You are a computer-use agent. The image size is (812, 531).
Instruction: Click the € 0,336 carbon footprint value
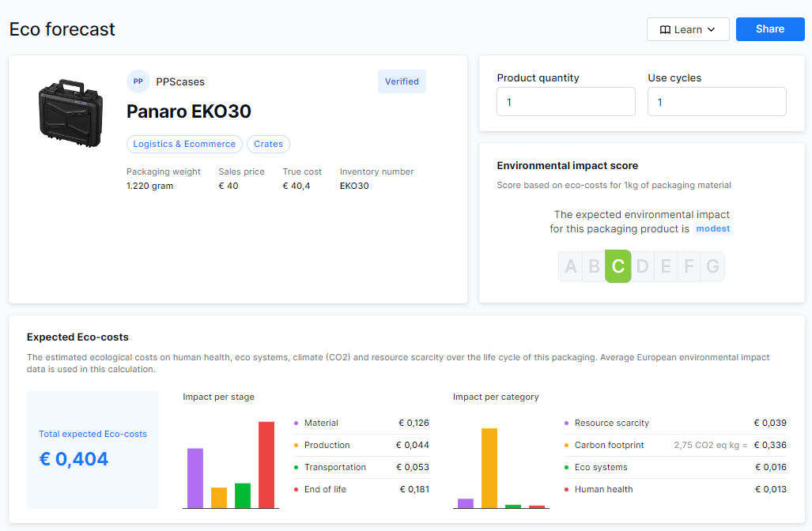tap(770, 445)
